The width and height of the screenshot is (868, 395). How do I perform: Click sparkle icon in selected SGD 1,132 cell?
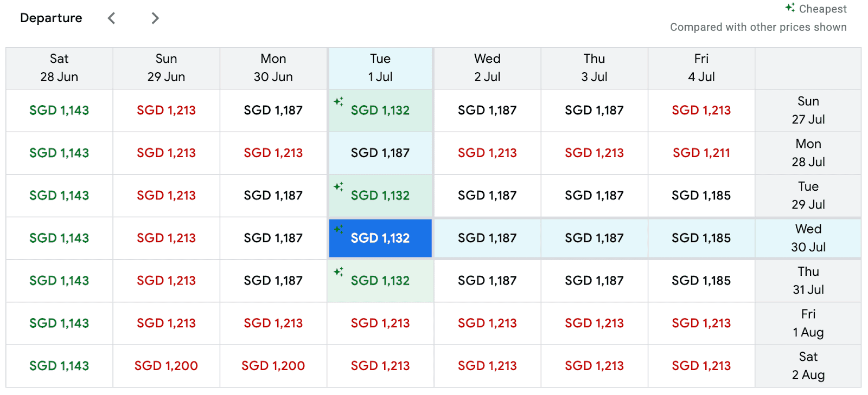tap(339, 229)
